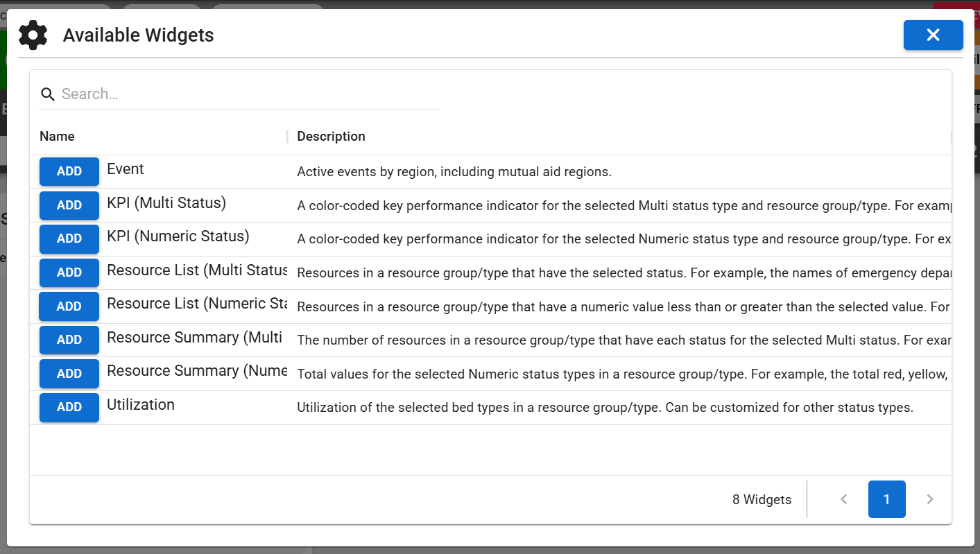Click the gear icon beside Available Widgets
The width and height of the screenshot is (980, 554).
33,35
